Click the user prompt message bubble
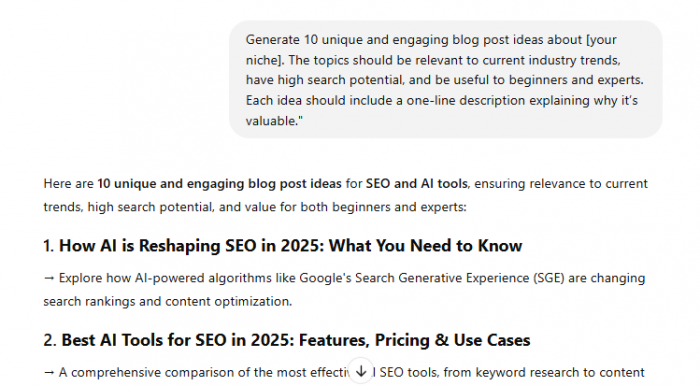The image size is (700, 386). (446, 79)
